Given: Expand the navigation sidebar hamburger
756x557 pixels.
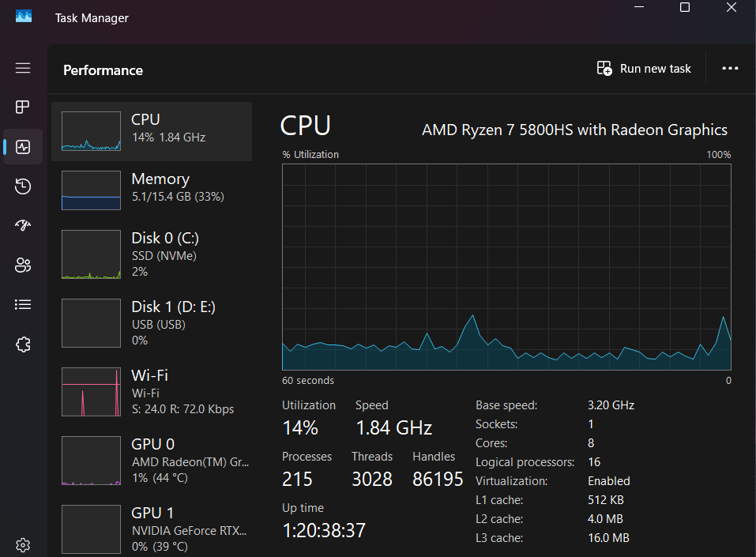Looking at the screenshot, I should 23,68.
